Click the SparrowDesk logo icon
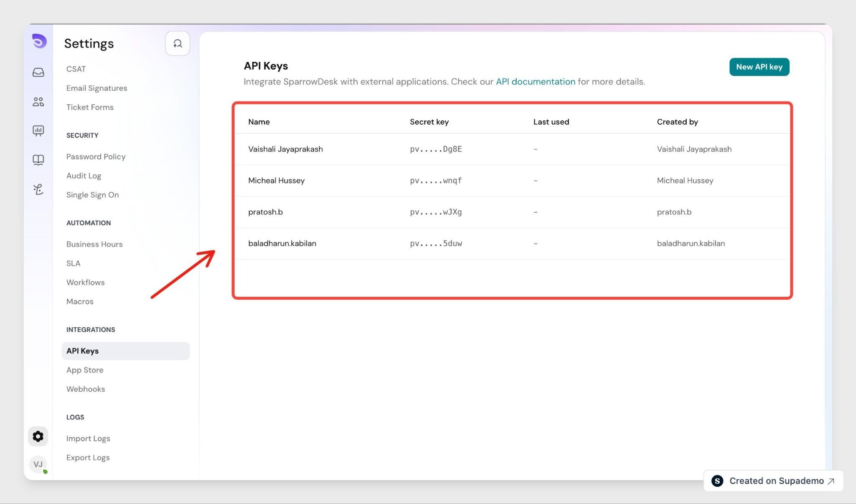 (39, 41)
